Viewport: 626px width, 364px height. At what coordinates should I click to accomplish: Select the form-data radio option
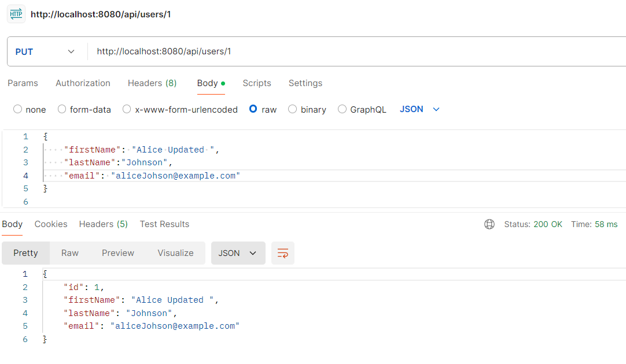pos(62,109)
